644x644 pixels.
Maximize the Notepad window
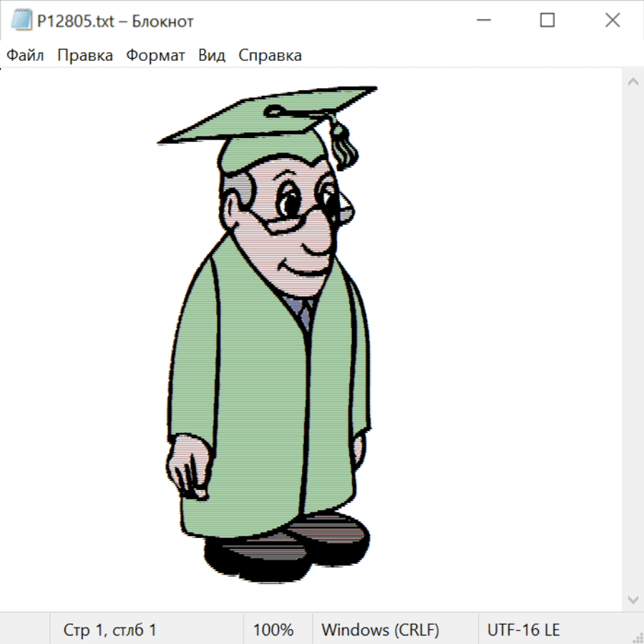click(x=547, y=21)
